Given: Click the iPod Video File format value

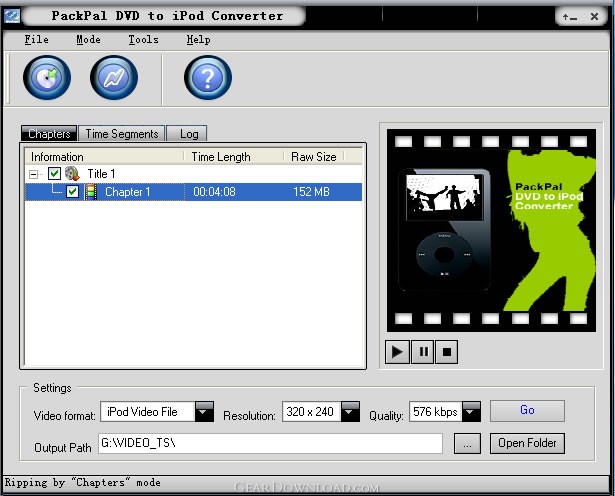Looking at the screenshot, I should coord(142,412).
